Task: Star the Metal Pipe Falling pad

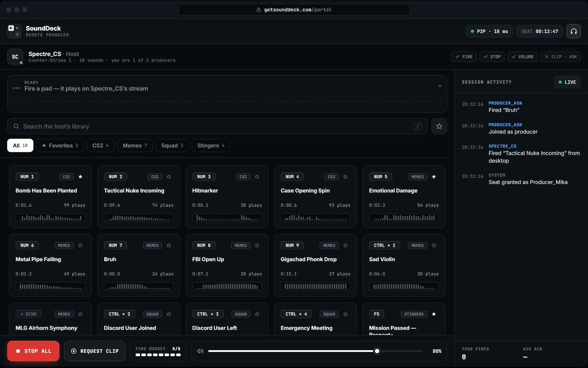Action: [x=80, y=246]
